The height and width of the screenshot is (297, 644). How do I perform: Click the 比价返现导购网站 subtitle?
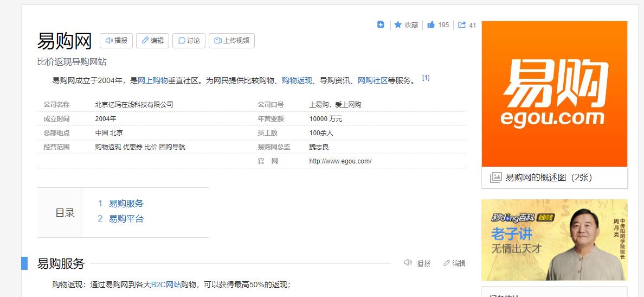click(x=72, y=62)
